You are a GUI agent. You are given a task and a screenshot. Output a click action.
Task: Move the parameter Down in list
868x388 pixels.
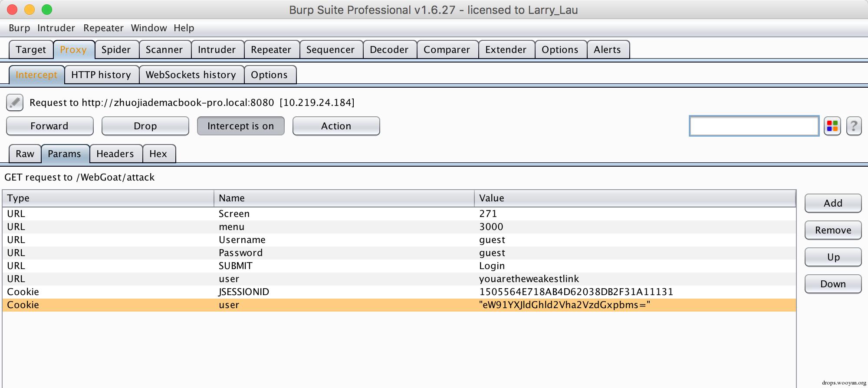(832, 284)
